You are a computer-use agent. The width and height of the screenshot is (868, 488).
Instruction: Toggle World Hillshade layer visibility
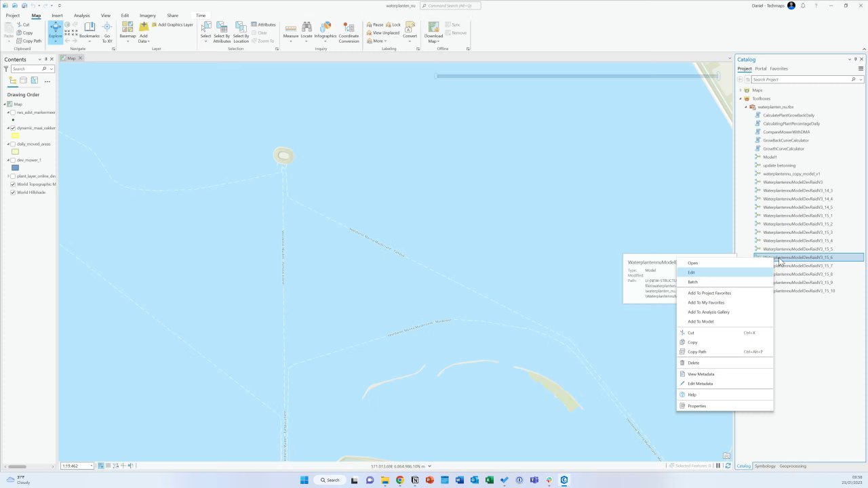[13, 192]
